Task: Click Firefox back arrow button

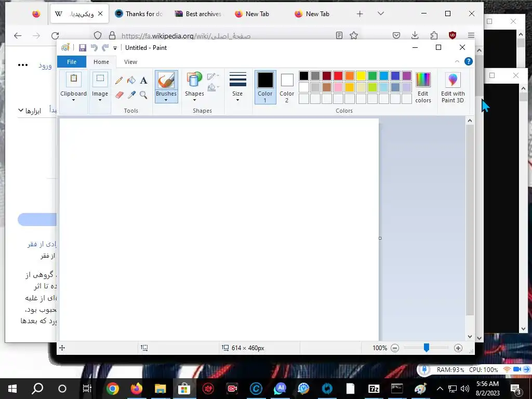Action: click(x=18, y=35)
